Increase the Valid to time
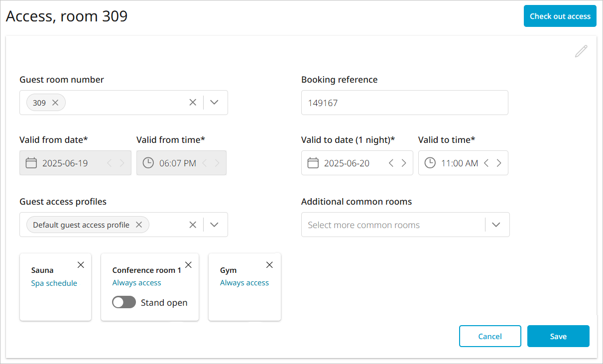The height and width of the screenshot is (364, 603). [499, 163]
